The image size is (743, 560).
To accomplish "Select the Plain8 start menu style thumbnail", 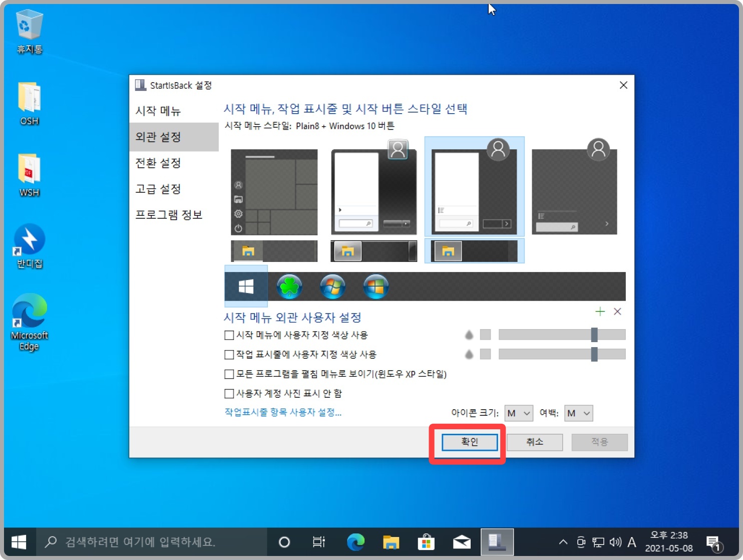I will click(474, 186).
